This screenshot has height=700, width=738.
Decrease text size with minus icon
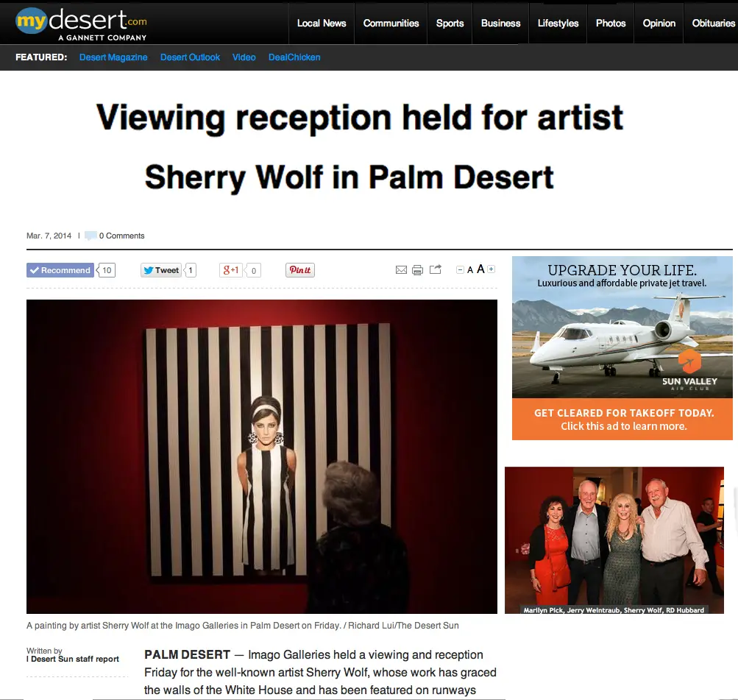(460, 269)
